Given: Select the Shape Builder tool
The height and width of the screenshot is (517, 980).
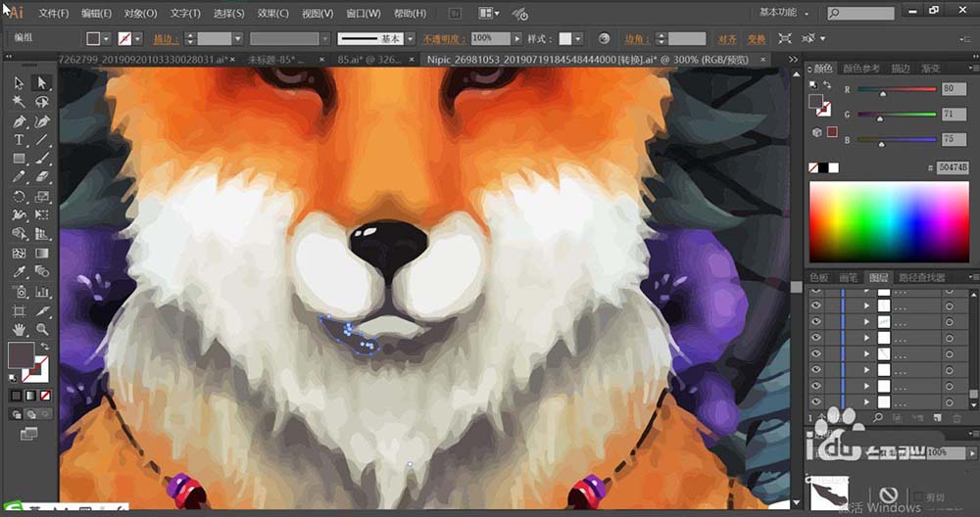Looking at the screenshot, I should pyautogui.click(x=20, y=233).
